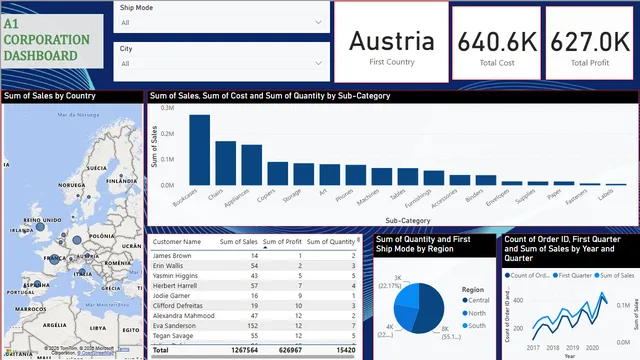Select the A1 Corporation Dashboard title
The height and width of the screenshot is (360, 640).
(52, 41)
